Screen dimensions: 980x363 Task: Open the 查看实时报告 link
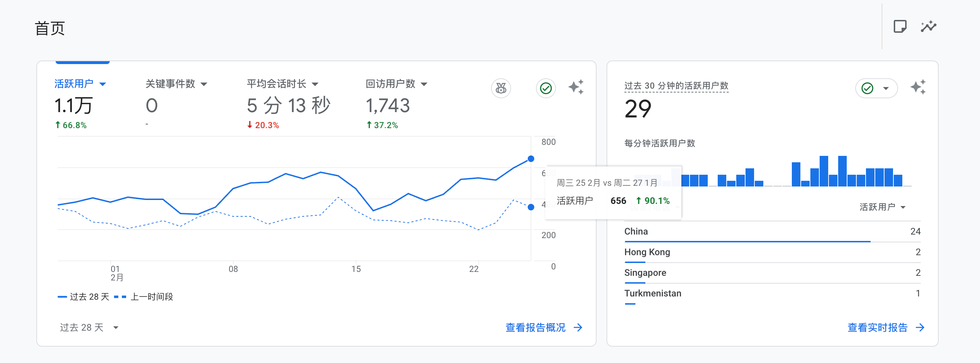tap(877, 327)
